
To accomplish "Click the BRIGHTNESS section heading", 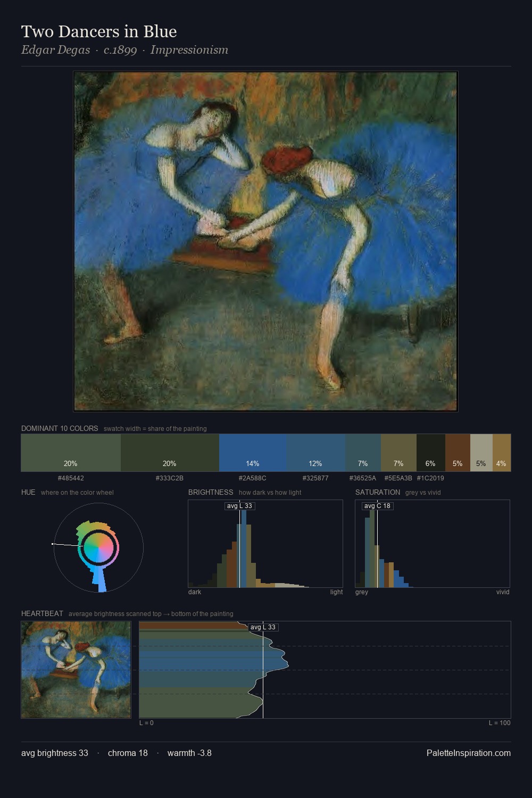I will pos(211,492).
